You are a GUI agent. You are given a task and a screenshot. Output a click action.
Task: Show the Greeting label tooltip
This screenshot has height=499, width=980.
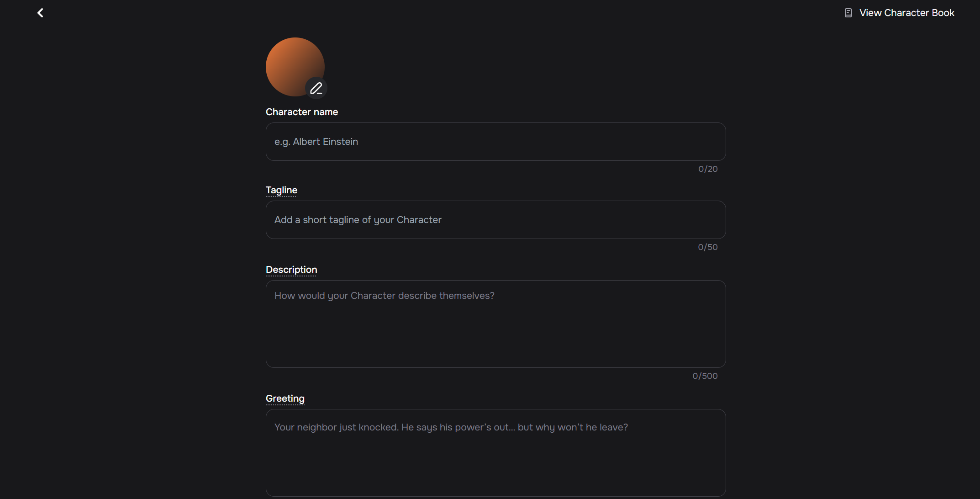(x=285, y=398)
